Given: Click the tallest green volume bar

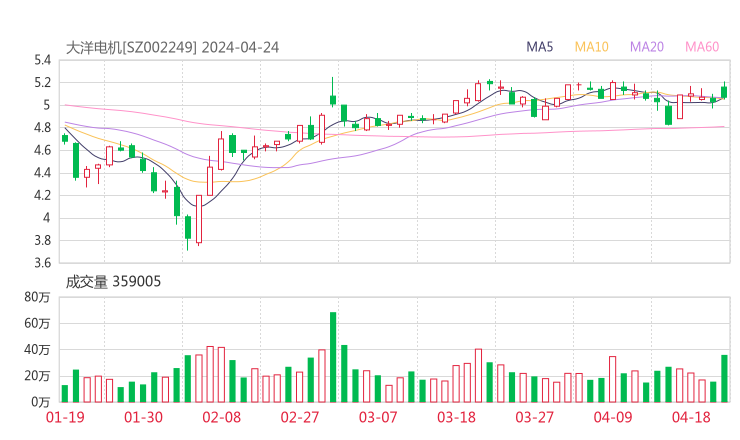Looking at the screenshot, I should [x=333, y=357].
